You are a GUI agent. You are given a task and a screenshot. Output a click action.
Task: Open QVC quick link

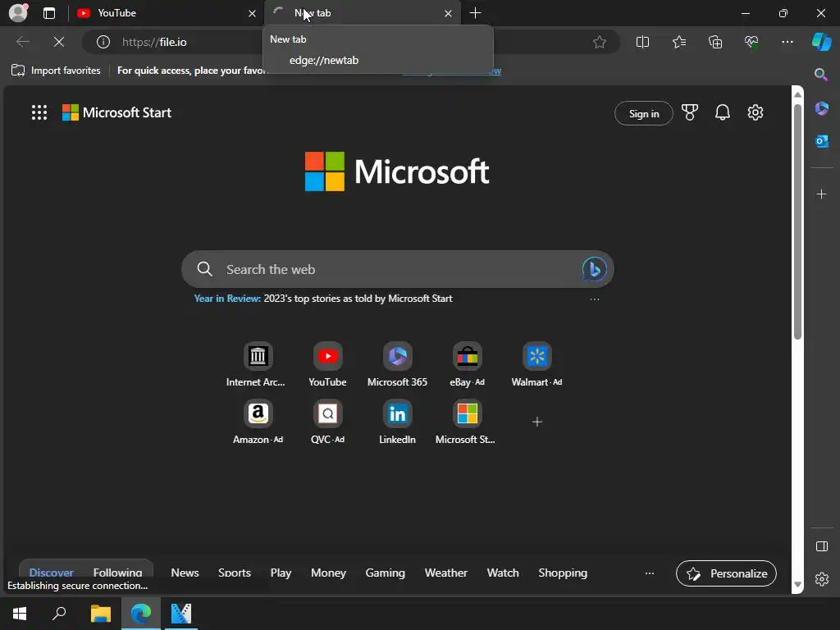coord(327,422)
